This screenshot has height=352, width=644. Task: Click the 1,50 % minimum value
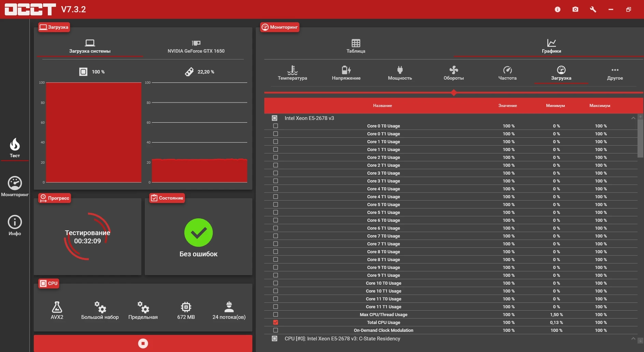(x=556, y=314)
